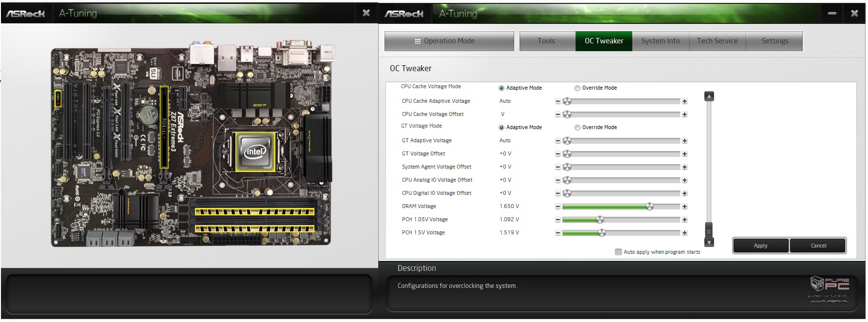Click the lower yellow-highlighted DRAM slot
The width and height of the screenshot is (868, 322).
point(254,228)
